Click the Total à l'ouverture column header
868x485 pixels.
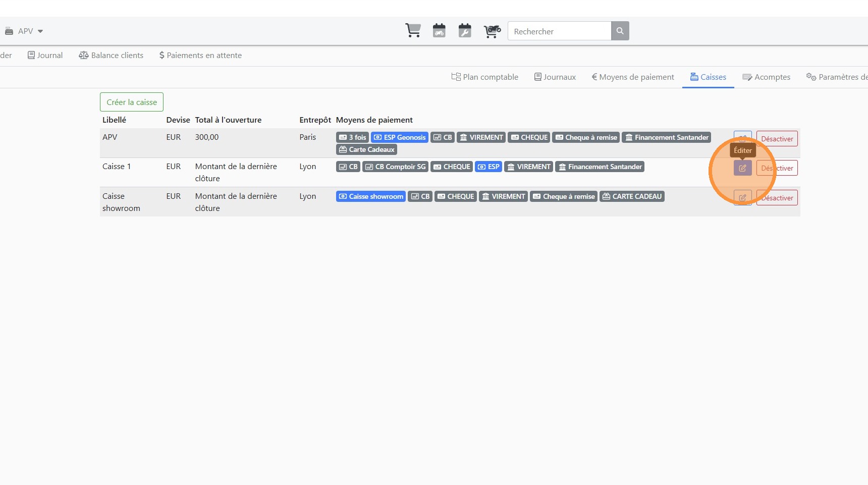229,120
